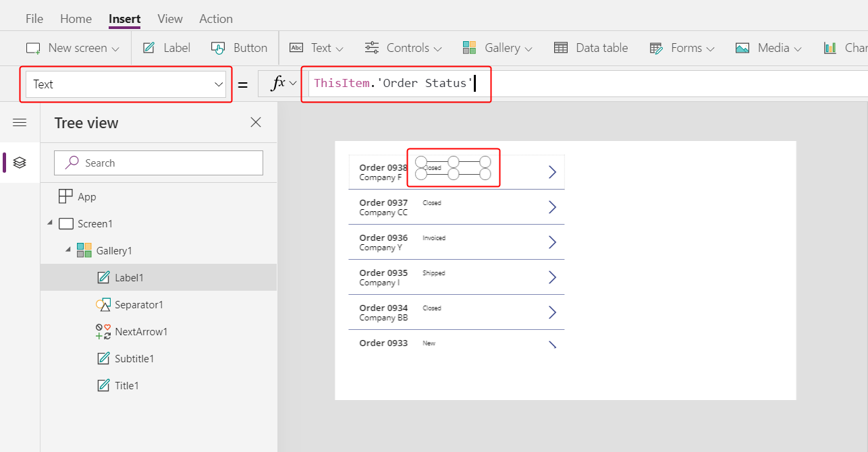Expand the New screen dropdown arrow
The height and width of the screenshot is (452, 868).
pyautogui.click(x=115, y=49)
